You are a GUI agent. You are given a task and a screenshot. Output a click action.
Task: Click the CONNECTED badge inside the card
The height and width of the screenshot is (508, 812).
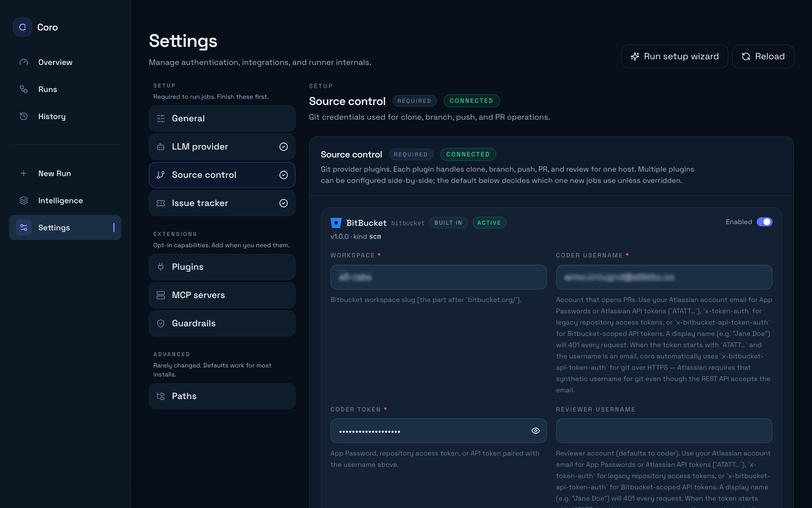pyautogui.click(x=468, y=154)
